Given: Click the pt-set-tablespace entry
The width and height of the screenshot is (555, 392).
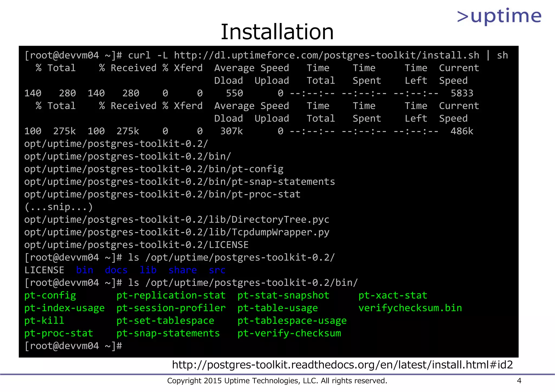Looking at the screenshot, I should [x=165, y=321].
